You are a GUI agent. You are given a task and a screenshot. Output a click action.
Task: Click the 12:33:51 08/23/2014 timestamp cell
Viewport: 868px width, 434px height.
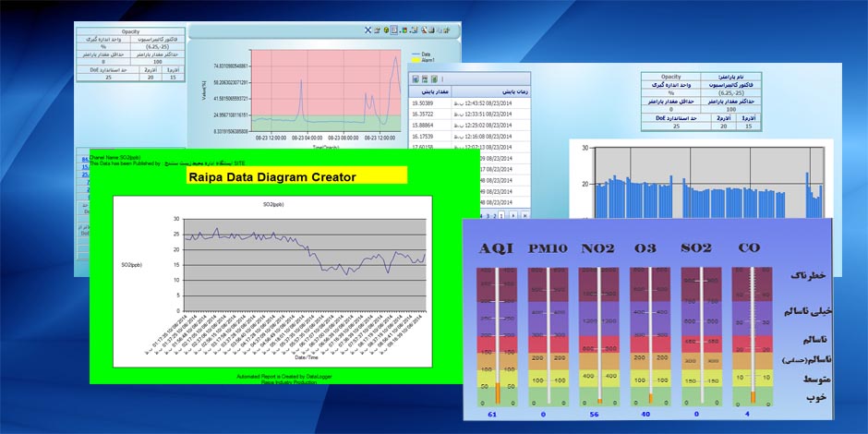point(491,114)
